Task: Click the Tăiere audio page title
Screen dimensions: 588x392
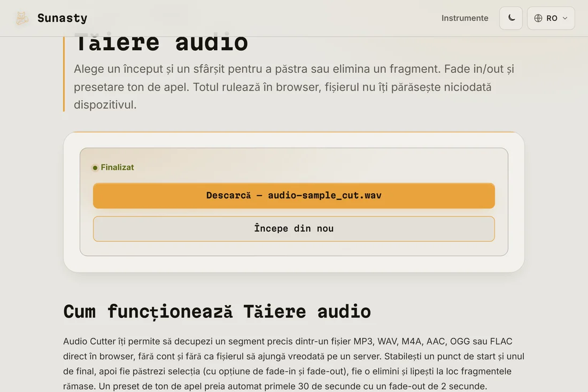Action: [161, 43]
